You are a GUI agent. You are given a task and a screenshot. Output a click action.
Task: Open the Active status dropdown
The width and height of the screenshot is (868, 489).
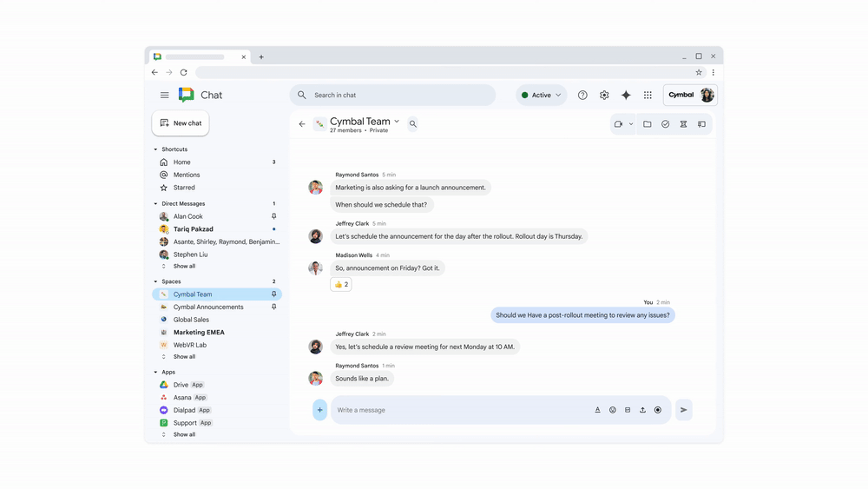541,96
